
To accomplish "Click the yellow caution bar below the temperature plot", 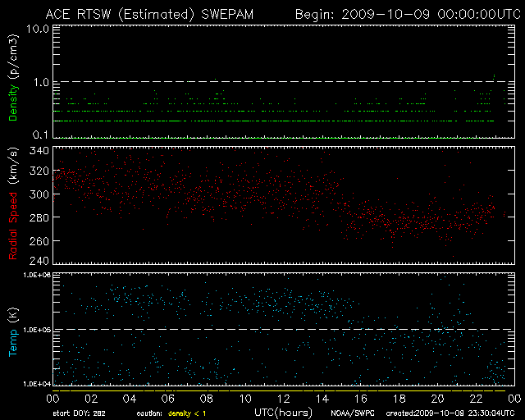I will pyautogui.click(x=279, y=390).
